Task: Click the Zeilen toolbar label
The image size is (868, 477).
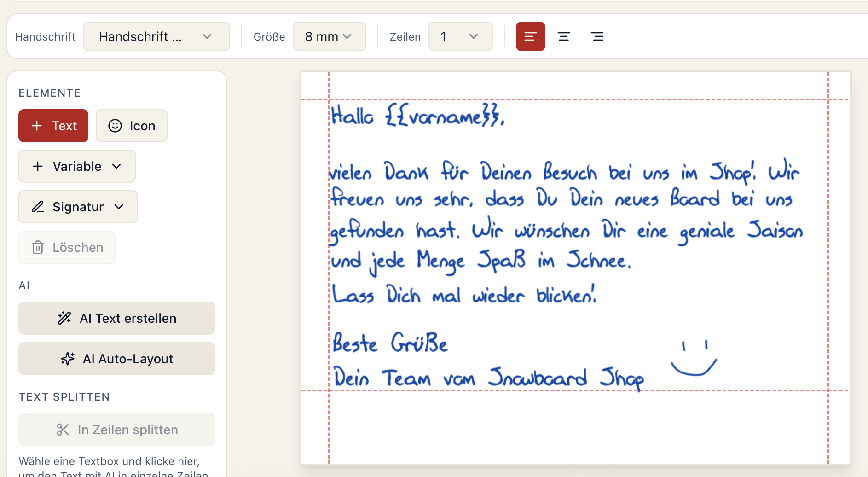Action: (405, 37)
